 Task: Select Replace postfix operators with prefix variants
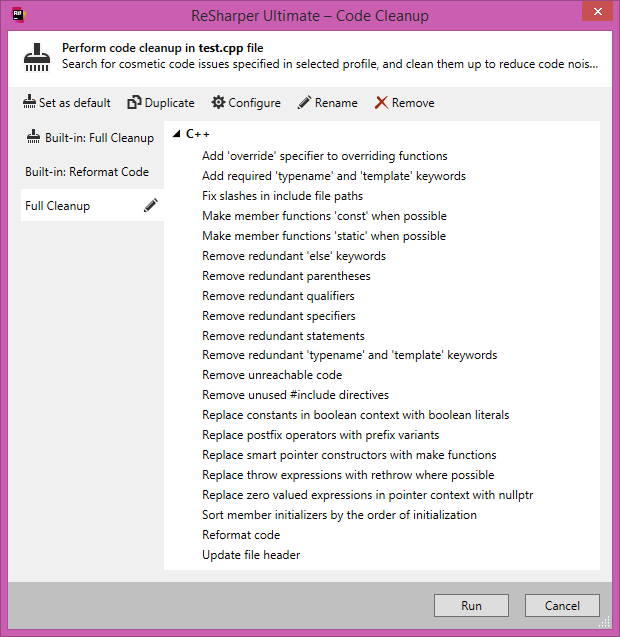[321, 435]
